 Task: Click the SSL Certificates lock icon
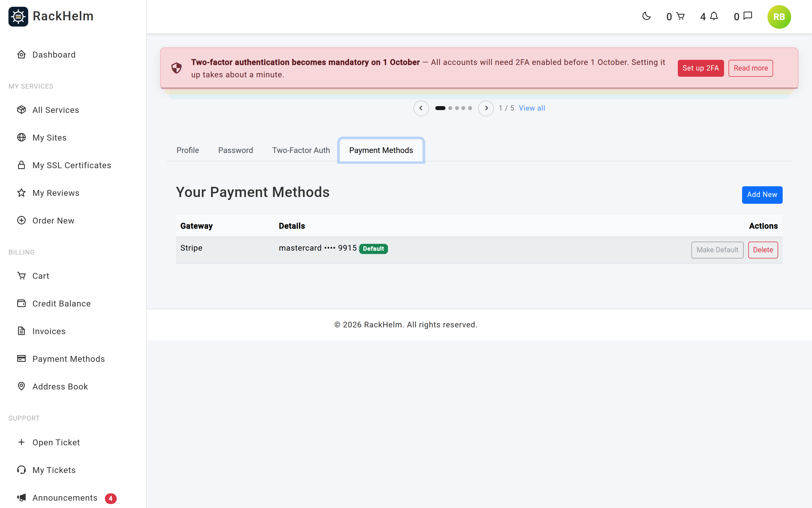coord(21,165)
